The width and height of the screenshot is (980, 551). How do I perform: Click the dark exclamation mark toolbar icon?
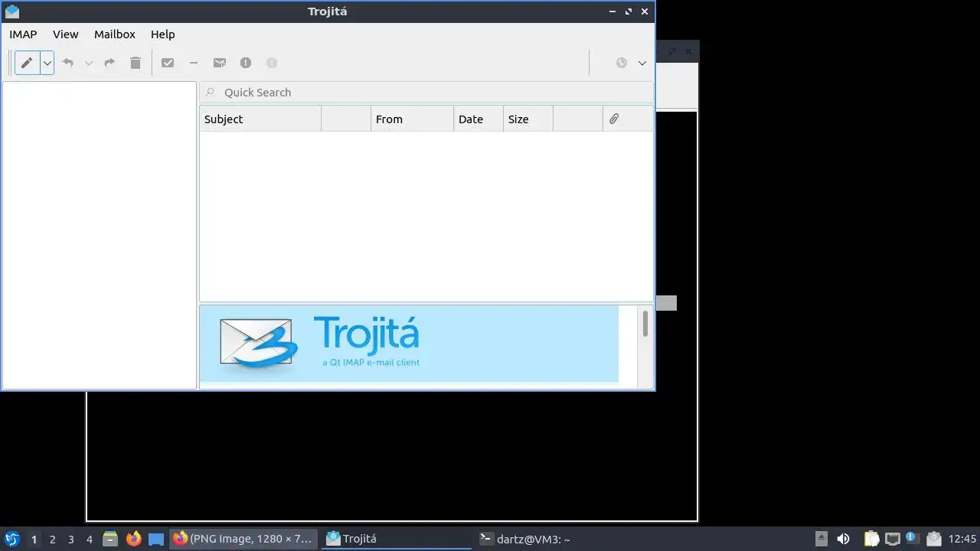(246, 63)
